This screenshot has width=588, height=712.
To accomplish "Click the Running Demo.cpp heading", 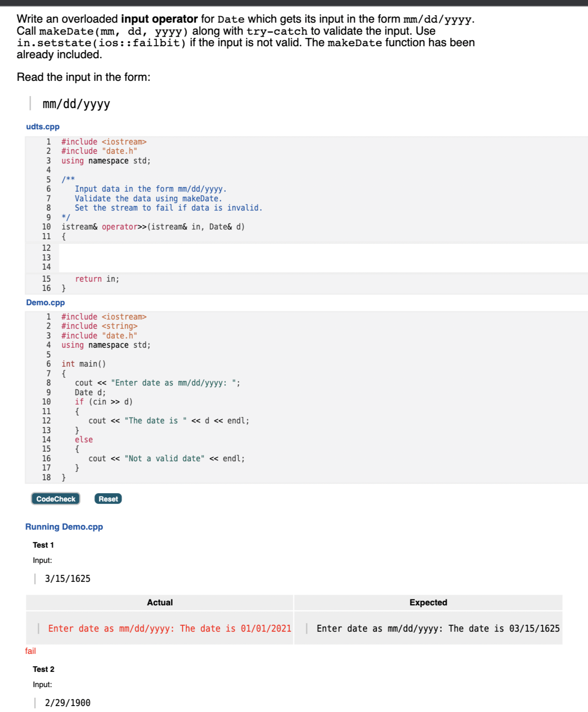I will point(65,526).
